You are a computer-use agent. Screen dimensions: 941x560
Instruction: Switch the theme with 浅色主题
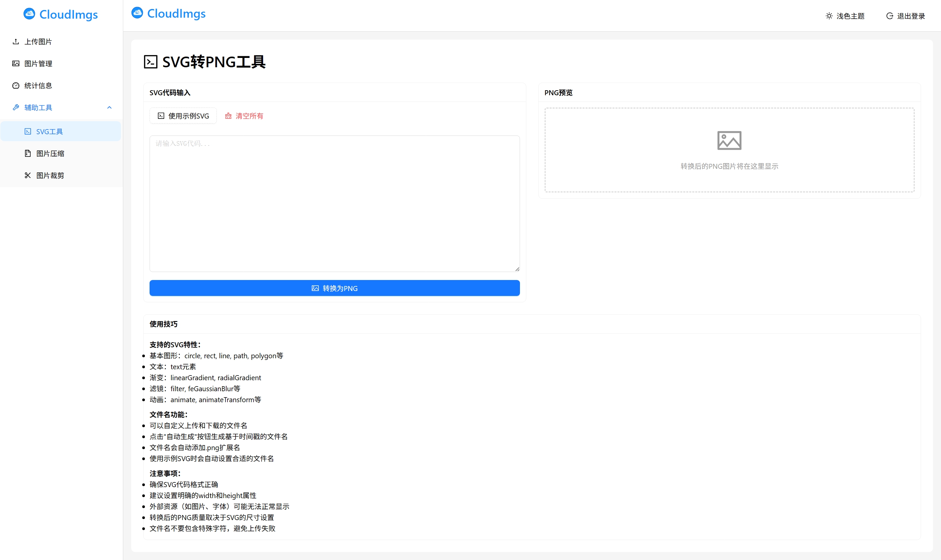click(x=845, y=16)
